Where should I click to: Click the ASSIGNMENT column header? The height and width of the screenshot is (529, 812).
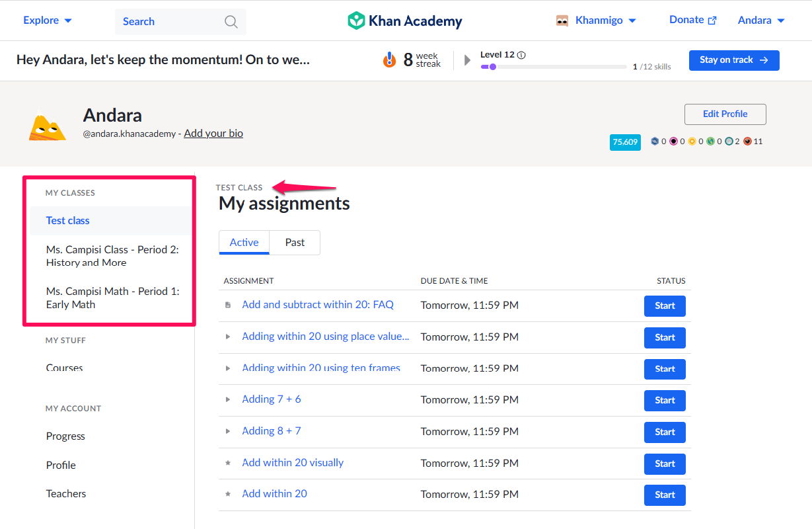pyautogui.click(x=248, y=281)
